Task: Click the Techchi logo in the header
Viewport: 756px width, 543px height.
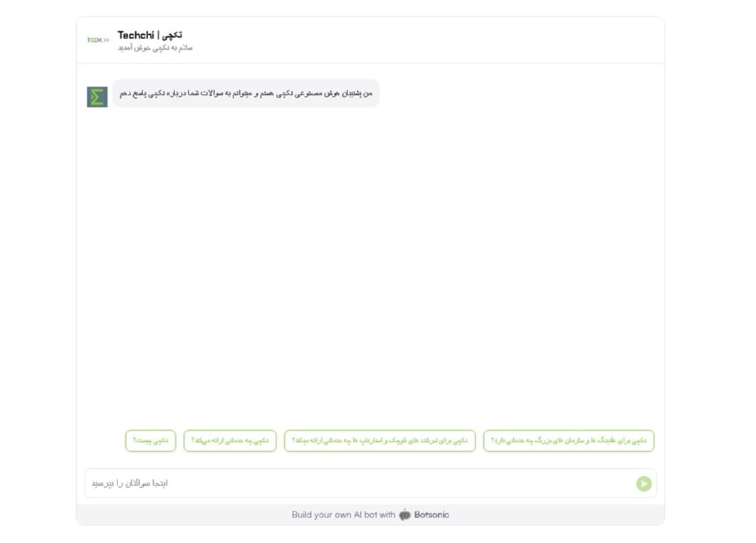Action: [x=98, y=41]
